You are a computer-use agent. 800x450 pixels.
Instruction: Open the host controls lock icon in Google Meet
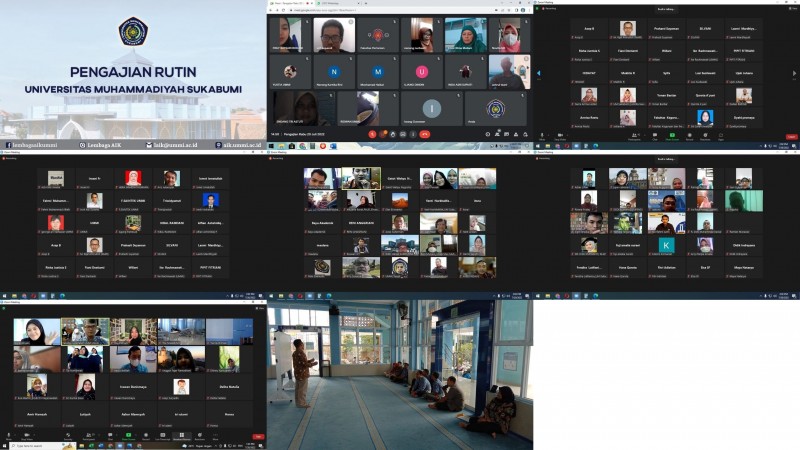(x=526, y=134)
